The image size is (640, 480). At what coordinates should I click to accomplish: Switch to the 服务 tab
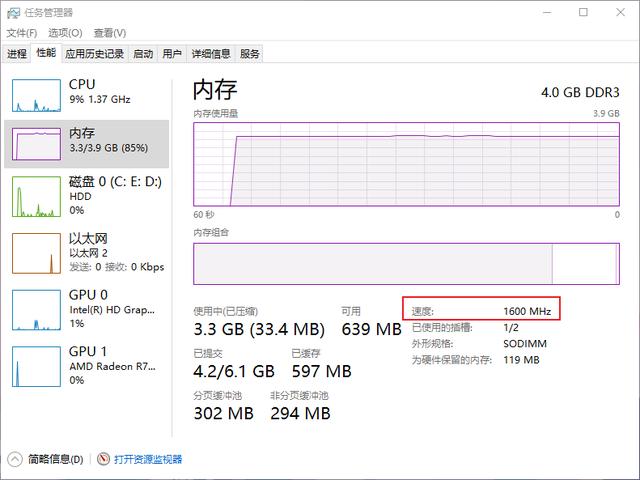click(x=249, y=53)
